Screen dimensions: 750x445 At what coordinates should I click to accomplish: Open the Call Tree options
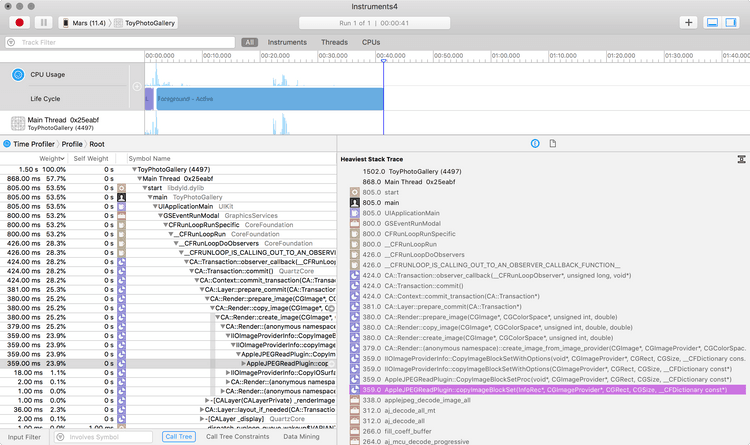click(179, 437)
